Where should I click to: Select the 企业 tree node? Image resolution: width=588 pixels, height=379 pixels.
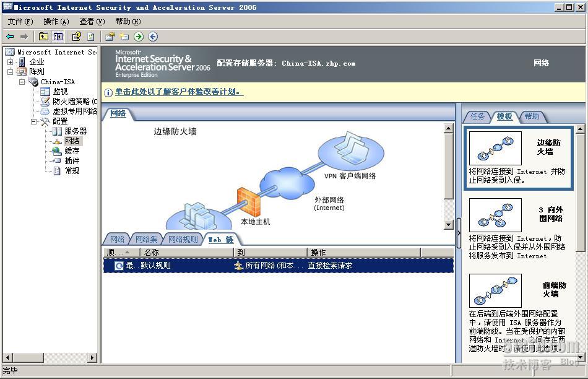point(37,62)
